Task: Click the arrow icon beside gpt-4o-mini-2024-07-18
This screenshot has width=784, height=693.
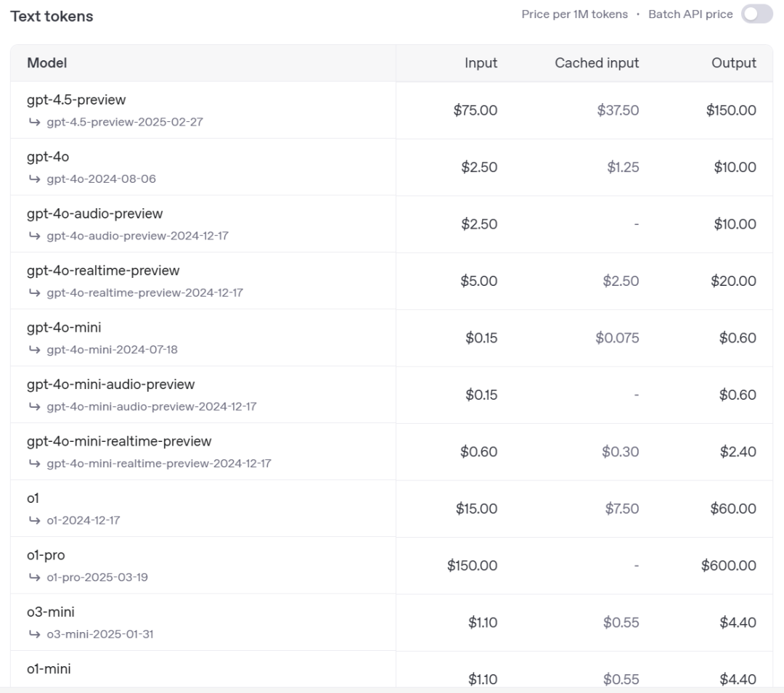Action: [34, 349]
